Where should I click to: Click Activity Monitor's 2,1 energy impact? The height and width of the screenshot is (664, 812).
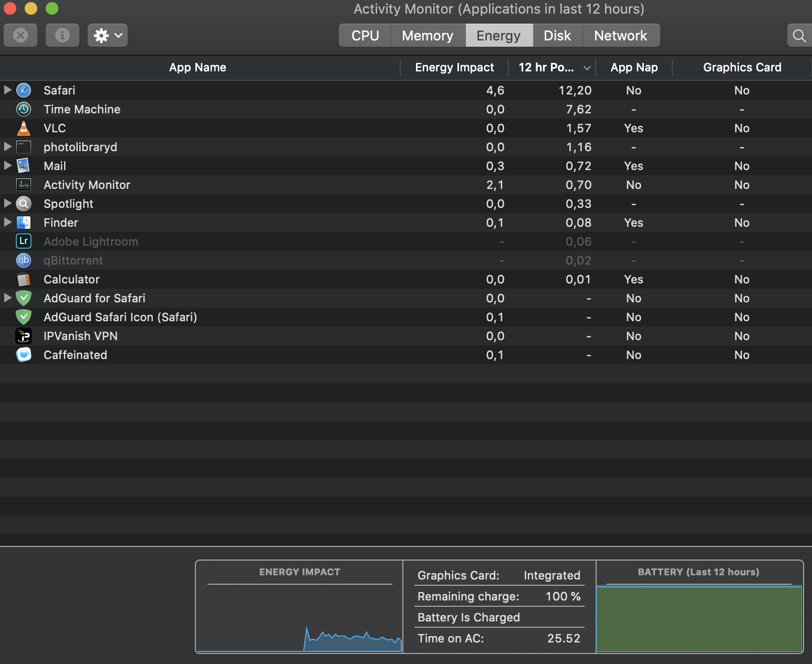[x=495, y=185]
